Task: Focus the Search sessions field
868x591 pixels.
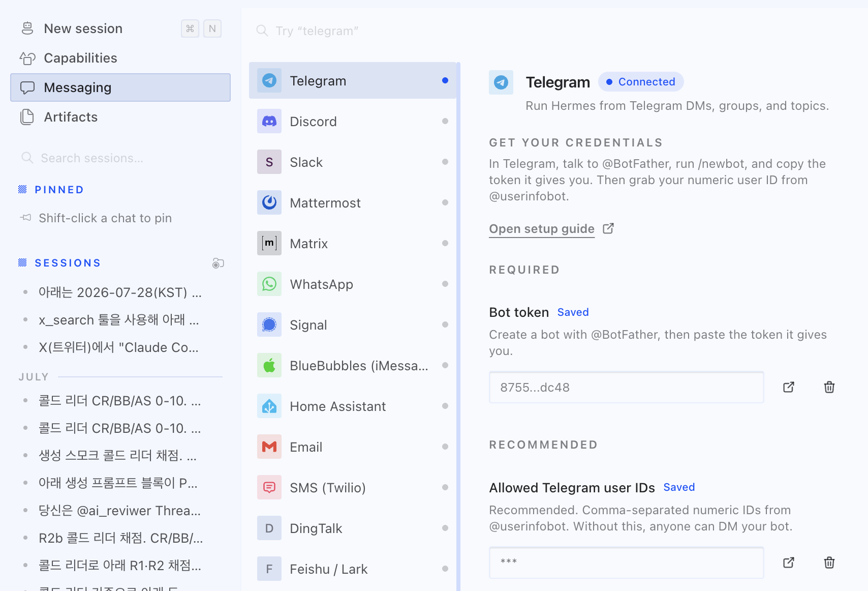Action: pos(120,158)
